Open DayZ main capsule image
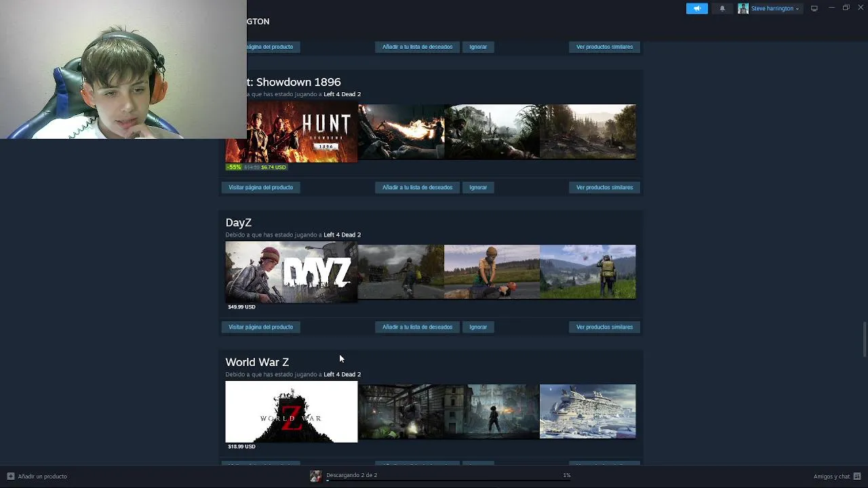This screenshot has width=868, height=488. pyautogui.click(x=292, y=272)
